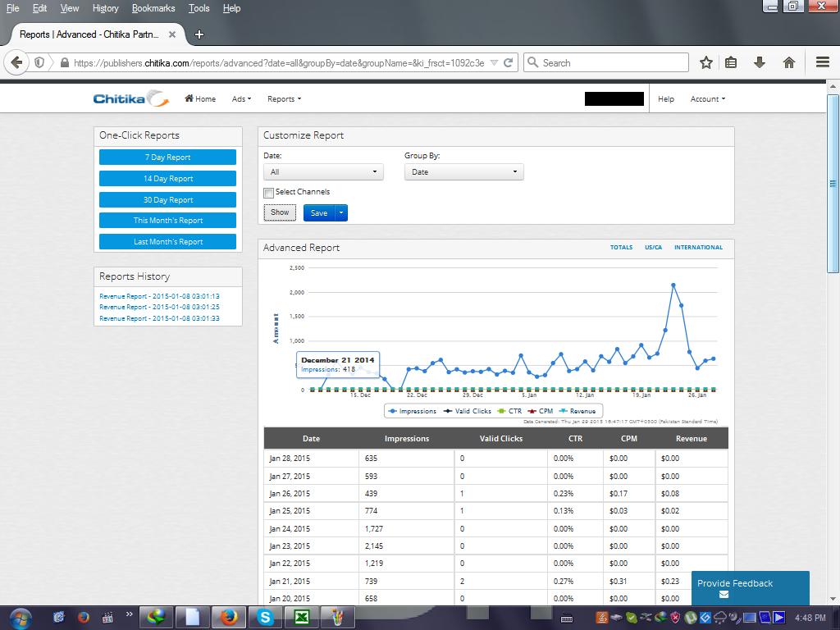This screenshot has height=630, width=840.
Task: Click the 14 Day Report button
Action: [167, 178]
